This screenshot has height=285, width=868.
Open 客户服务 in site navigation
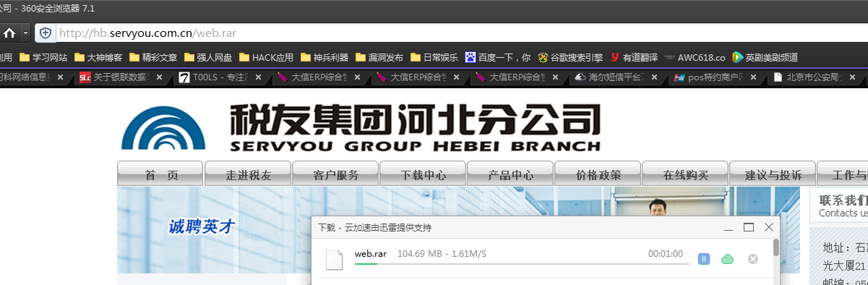point(335,174)
